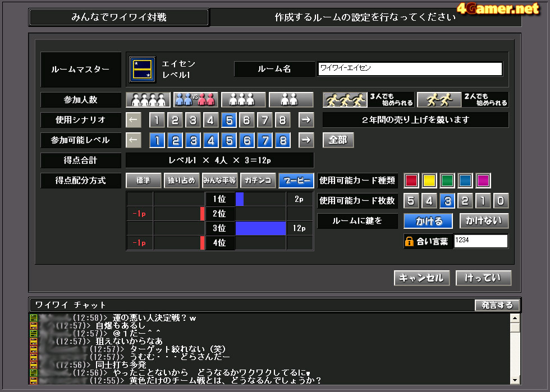Choose 独り占め point distribution

[181, 181]
